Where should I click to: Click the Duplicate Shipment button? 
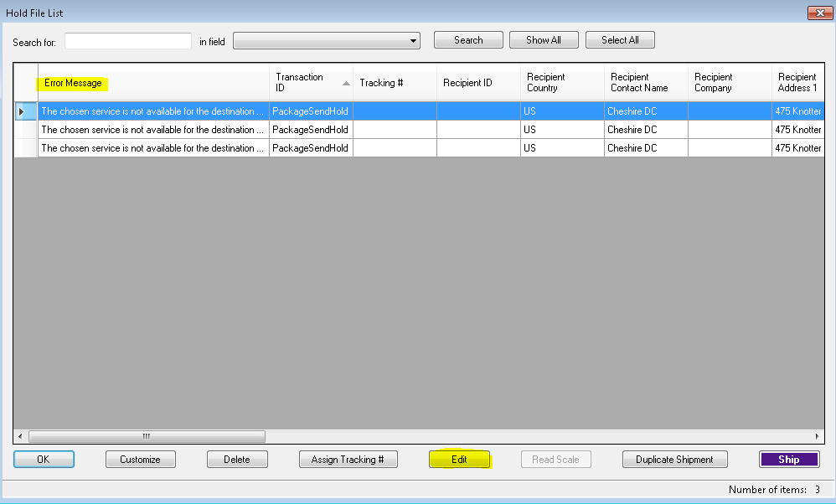(674, 460)
